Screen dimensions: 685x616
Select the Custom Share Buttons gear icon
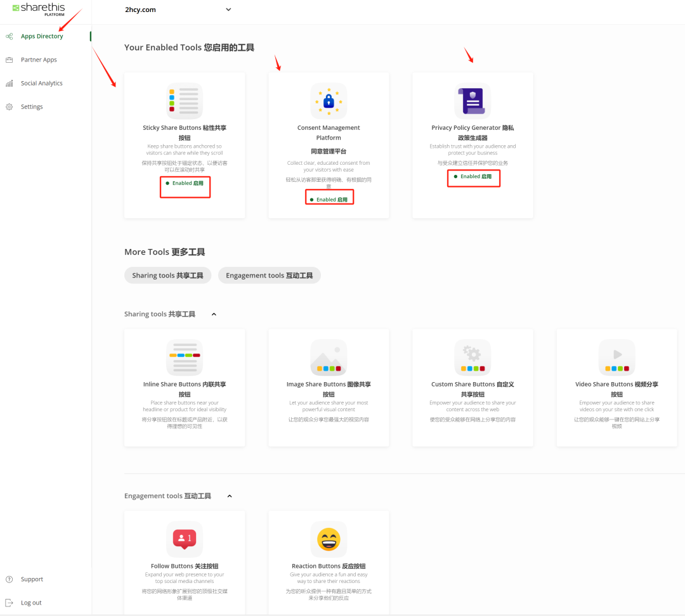[473, 357]
